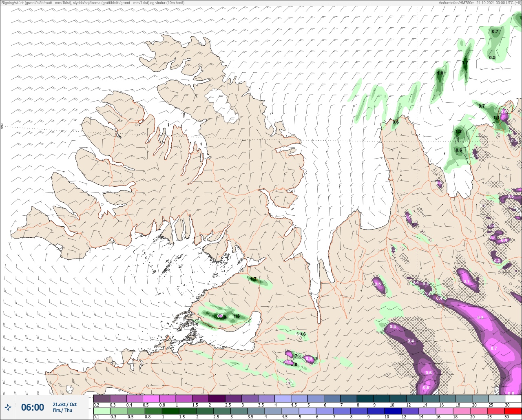Select light green swatch between 0.1 and 0.3
The image size is (522, 420).
point(102,411)
